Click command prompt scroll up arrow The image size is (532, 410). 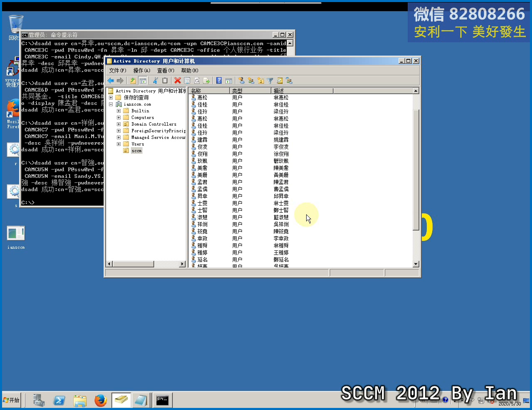click(x=290, y=43)
